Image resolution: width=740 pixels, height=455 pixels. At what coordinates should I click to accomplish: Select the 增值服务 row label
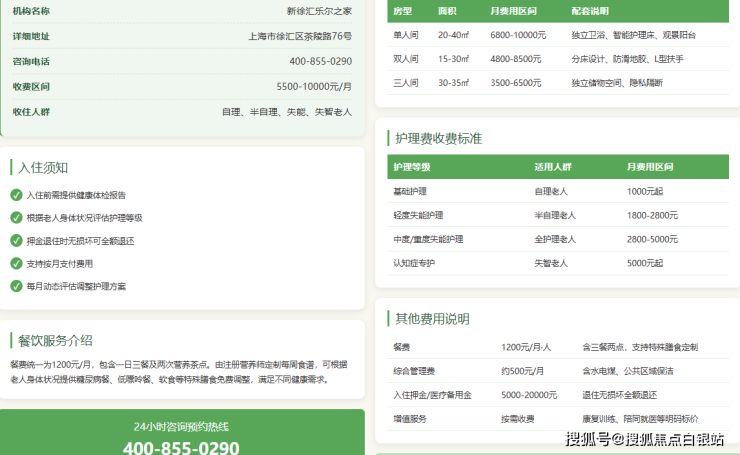click(410, 419)
